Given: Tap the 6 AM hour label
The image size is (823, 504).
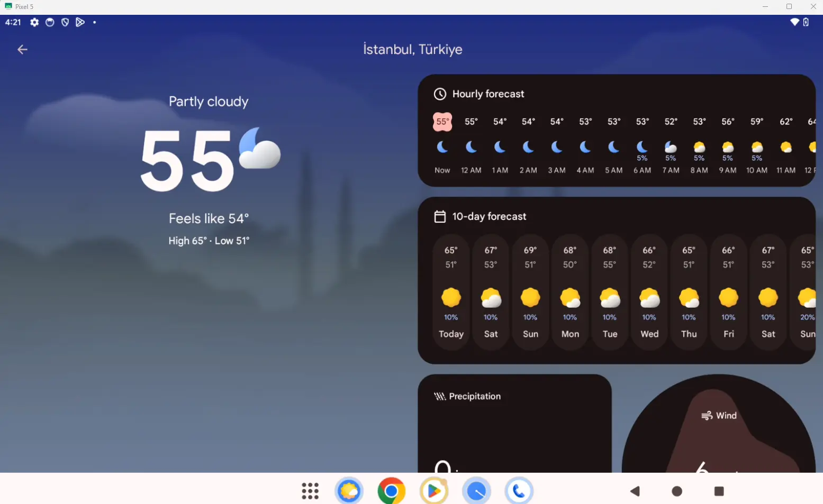Looking at the screenshot, I should pyautogui.click(x=642, y=170).
